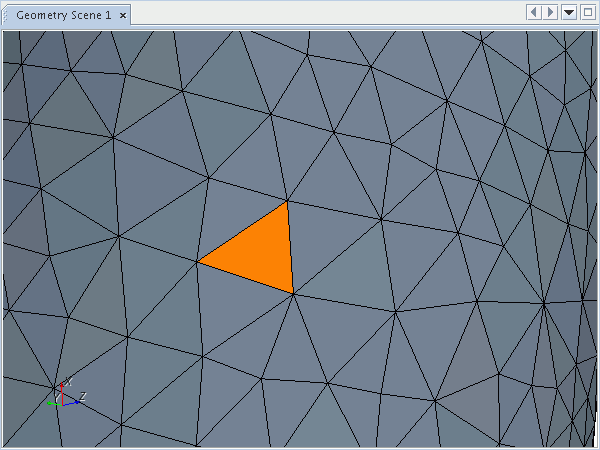This screenshot has height=450, width=600.
Task: Click the Y label on axis triad
Action: (58, 397)
